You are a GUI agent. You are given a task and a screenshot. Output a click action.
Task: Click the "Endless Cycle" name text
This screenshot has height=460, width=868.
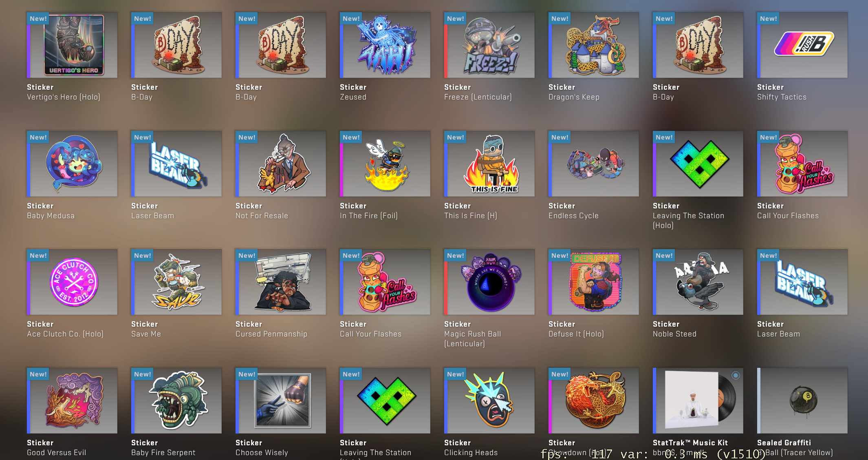coord(573,216)
